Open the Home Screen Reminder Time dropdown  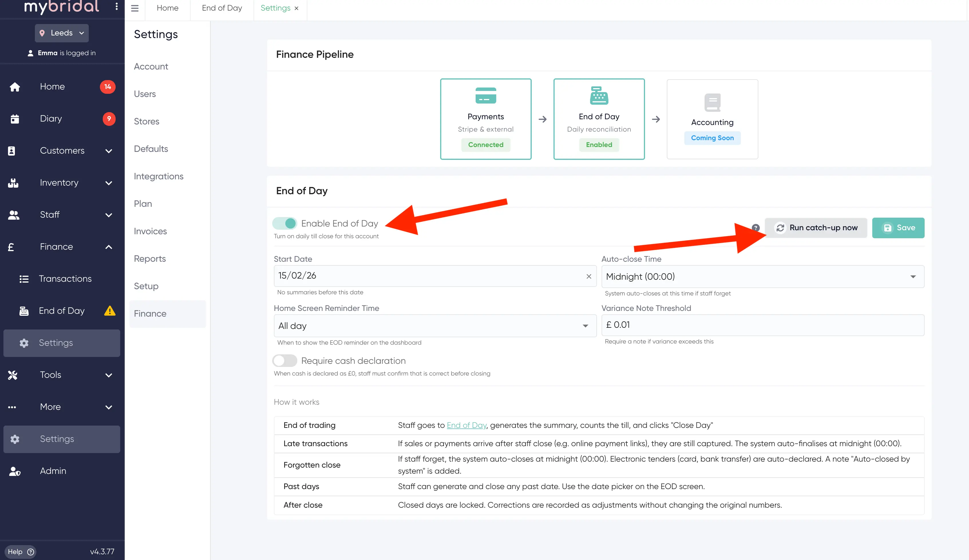pyautogui.click(x=435, y=326)
